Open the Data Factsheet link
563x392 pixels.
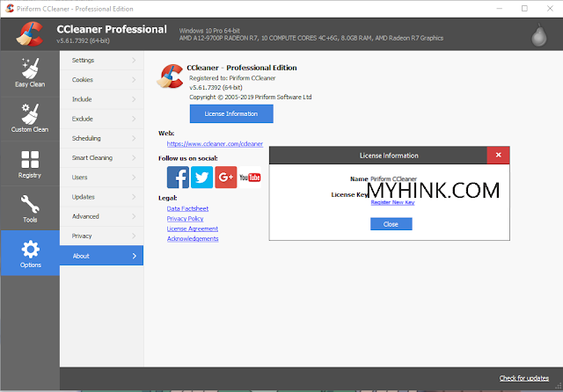pos(187,208)
